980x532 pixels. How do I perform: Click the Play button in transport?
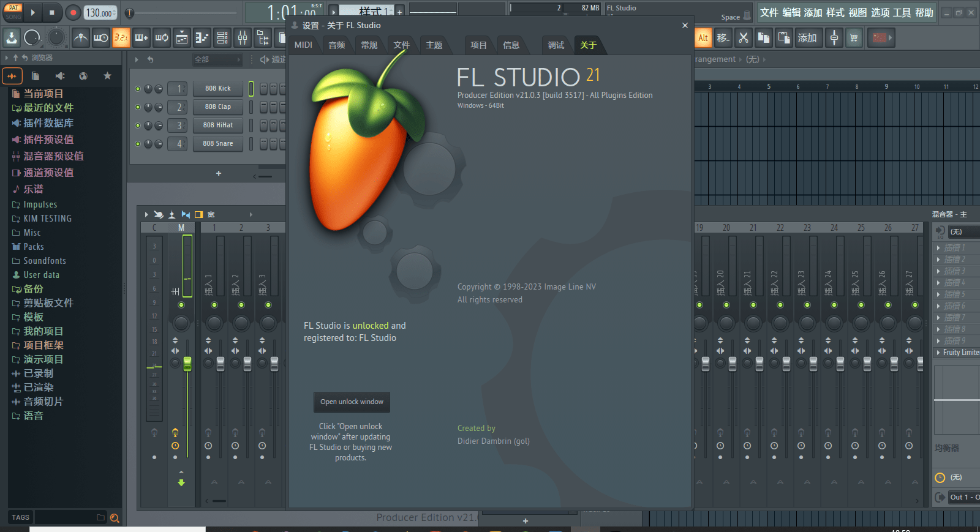(32, 12)
